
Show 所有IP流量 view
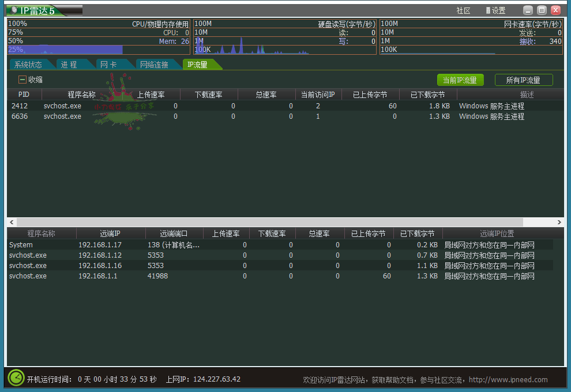click(x=523, y=80)
